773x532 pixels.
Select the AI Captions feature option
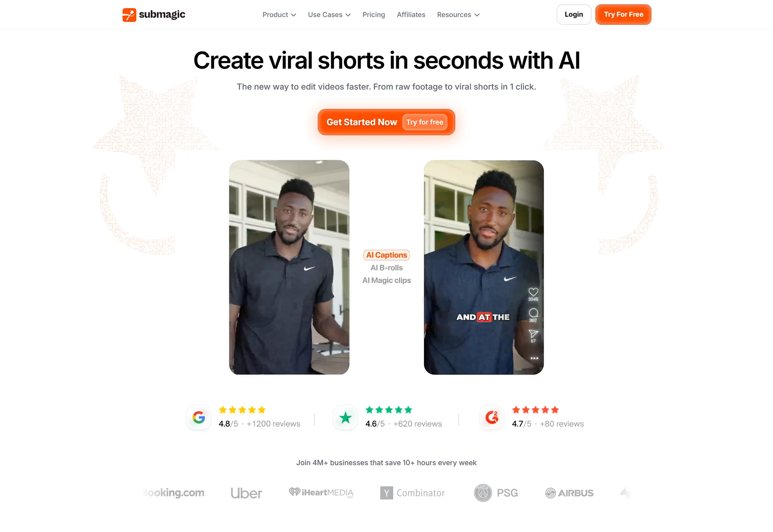tap(386, 255)
